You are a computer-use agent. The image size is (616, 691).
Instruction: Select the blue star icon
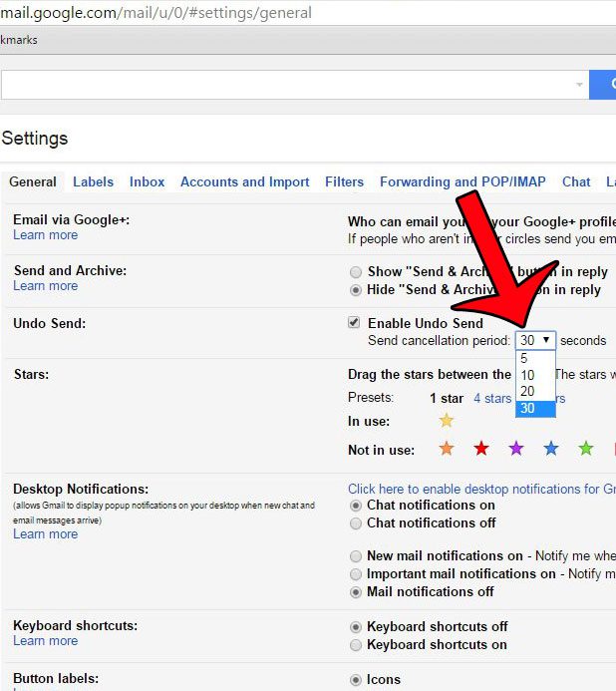[551, 450]
